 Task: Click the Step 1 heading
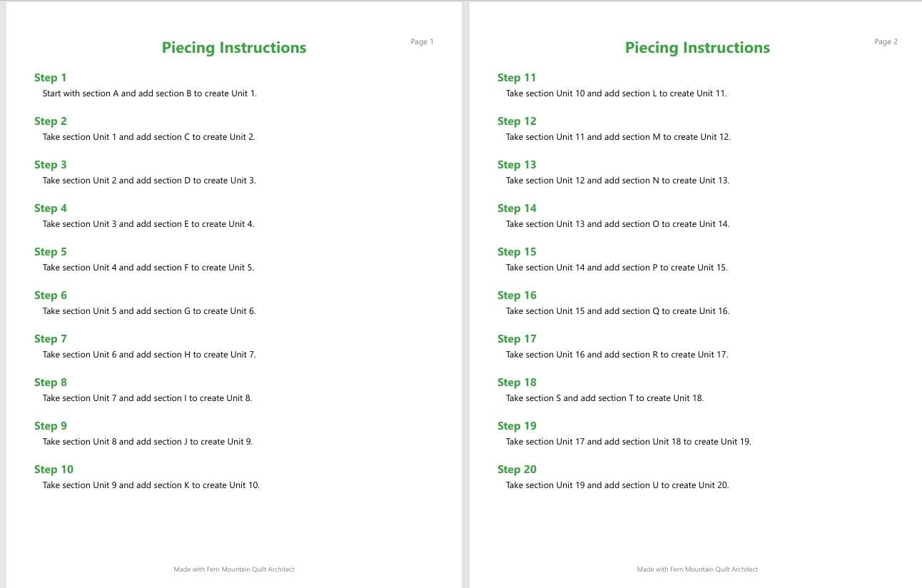click(x=50, y=78)
